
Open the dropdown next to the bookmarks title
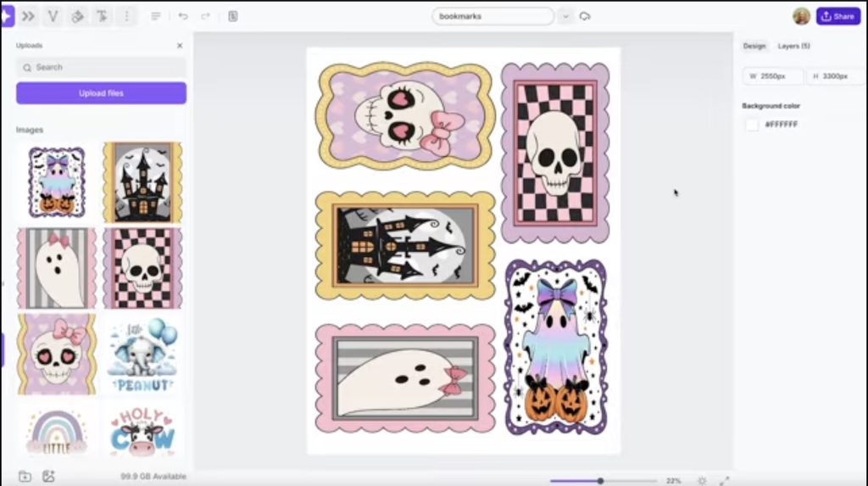[565, 17]
